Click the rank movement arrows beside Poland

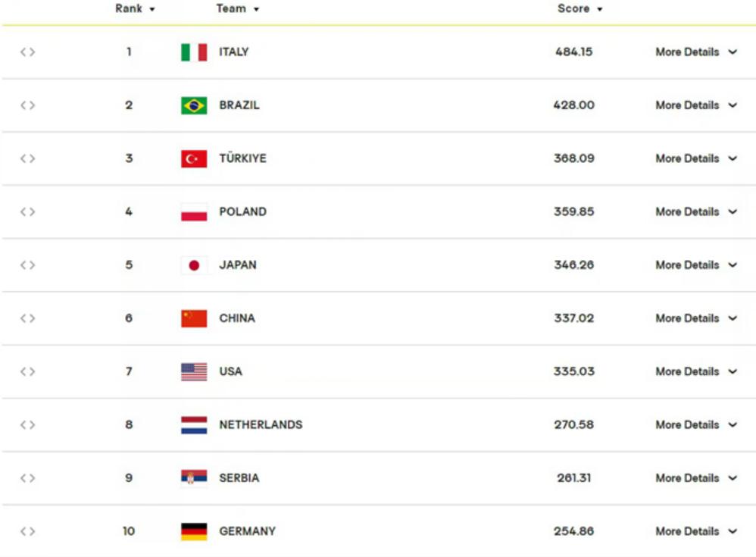tap(27, 211)
